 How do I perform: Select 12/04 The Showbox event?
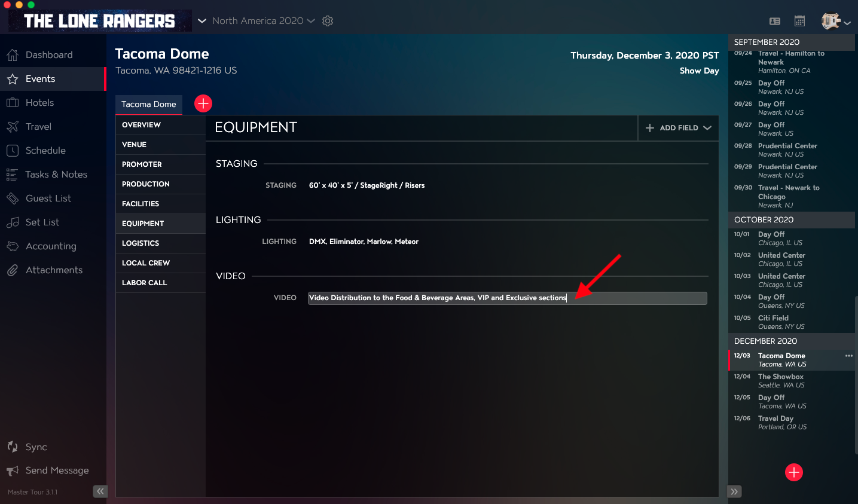(x=792, y=381)
